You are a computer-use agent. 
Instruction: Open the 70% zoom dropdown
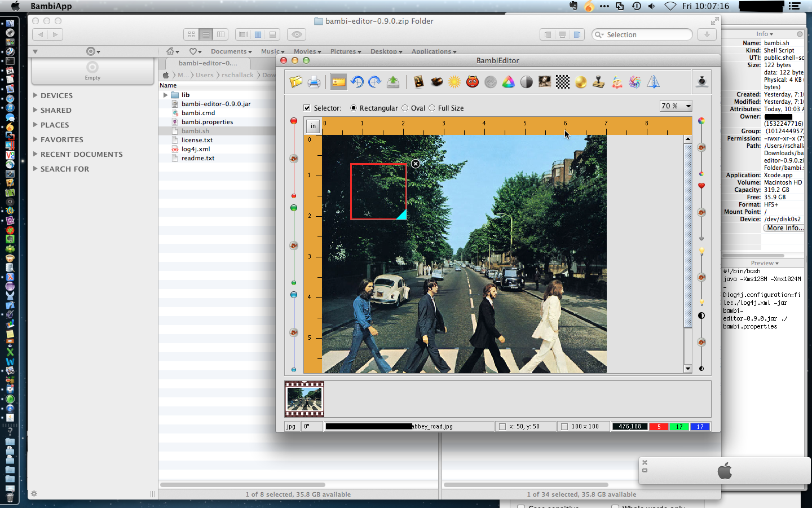click(676, 106)
